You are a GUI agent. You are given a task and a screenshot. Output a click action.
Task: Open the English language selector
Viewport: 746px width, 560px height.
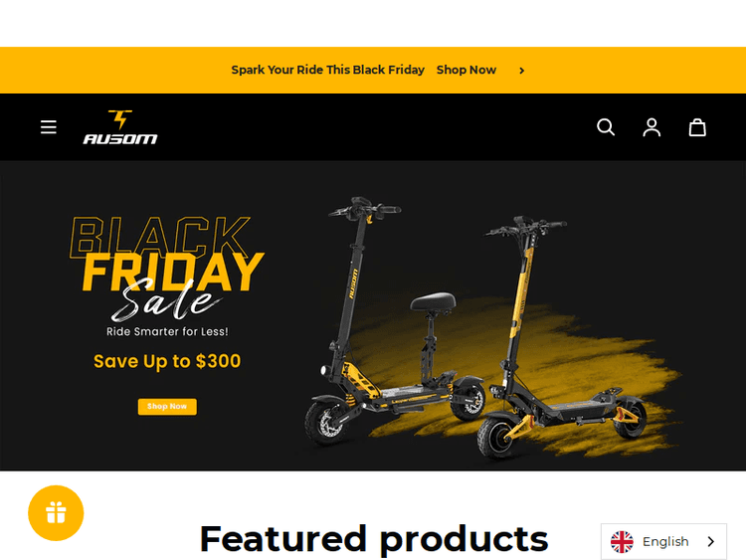point(663,541)
